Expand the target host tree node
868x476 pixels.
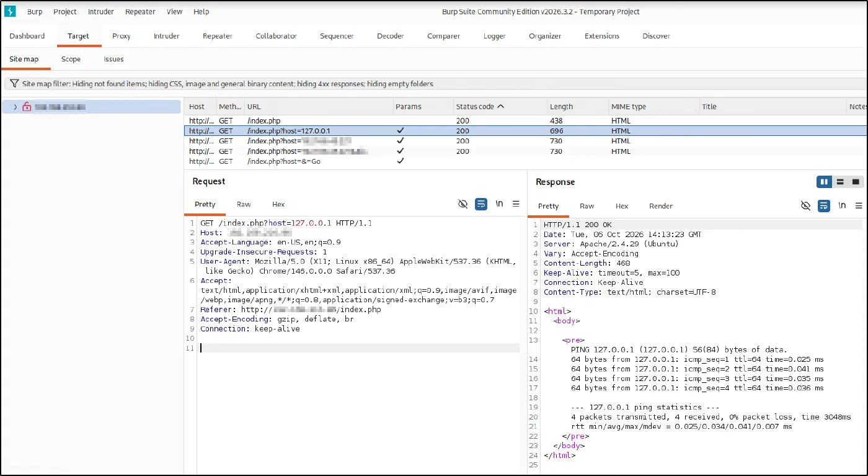coord(15,107)
